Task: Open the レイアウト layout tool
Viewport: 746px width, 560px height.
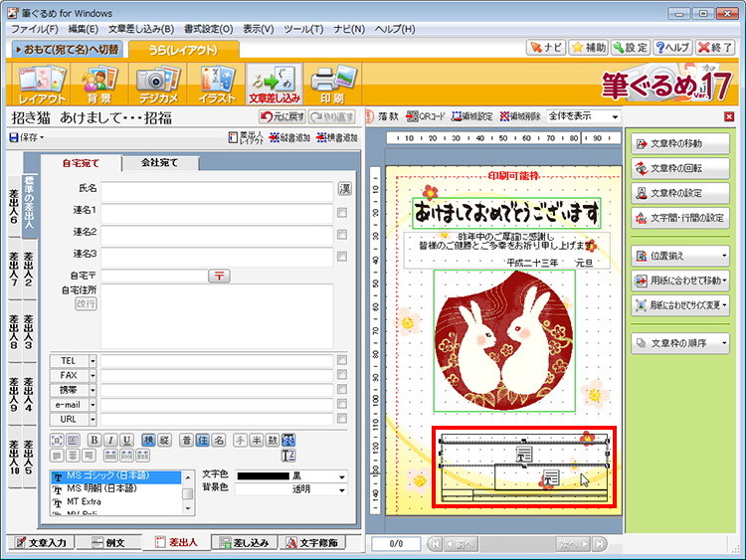Action: 41,85
